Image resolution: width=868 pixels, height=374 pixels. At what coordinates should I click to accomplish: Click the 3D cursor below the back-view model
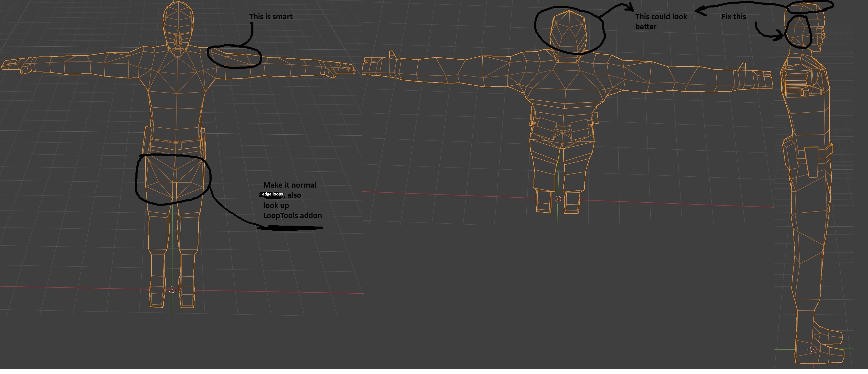(x=558, y=199)
